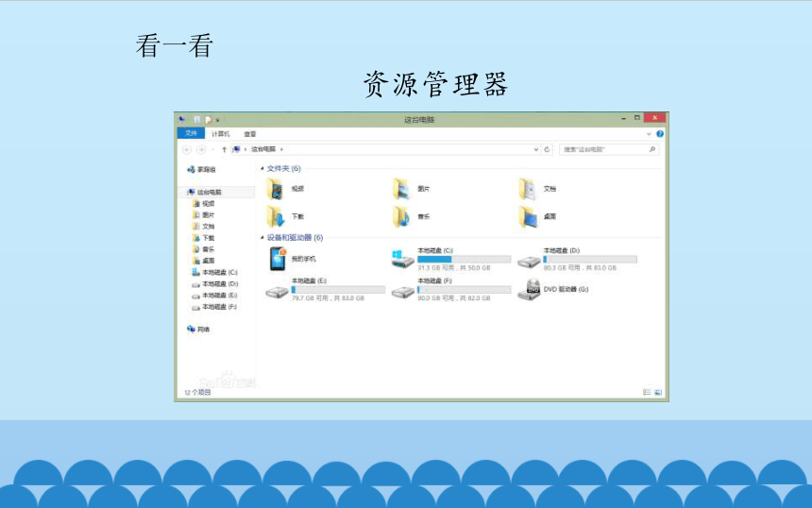This screenshot has width=812, height=508.
Task: Collapse the 文件夹 (6) group
Action: pyautogui.click(x=262, y=169)
